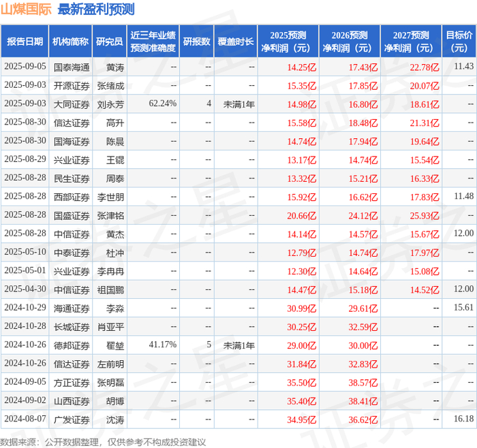Click the date 2024-09-02
Viewport: 477px width, 448px height.
click(25, 400)
